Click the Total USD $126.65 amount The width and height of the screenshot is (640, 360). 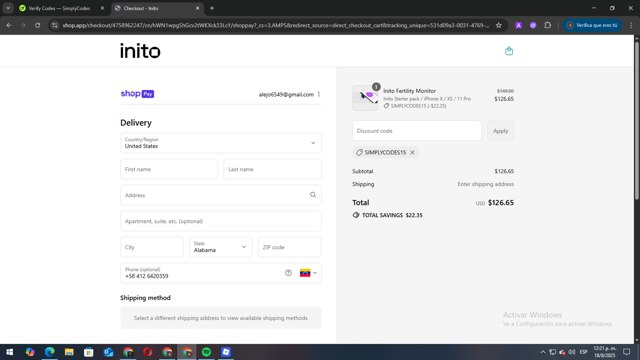(501, 202)
